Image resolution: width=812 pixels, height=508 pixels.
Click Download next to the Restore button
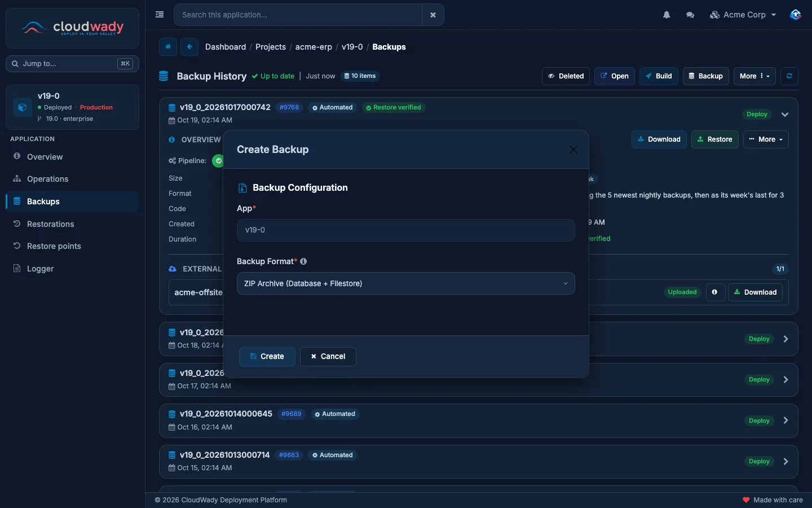(659, 139)
